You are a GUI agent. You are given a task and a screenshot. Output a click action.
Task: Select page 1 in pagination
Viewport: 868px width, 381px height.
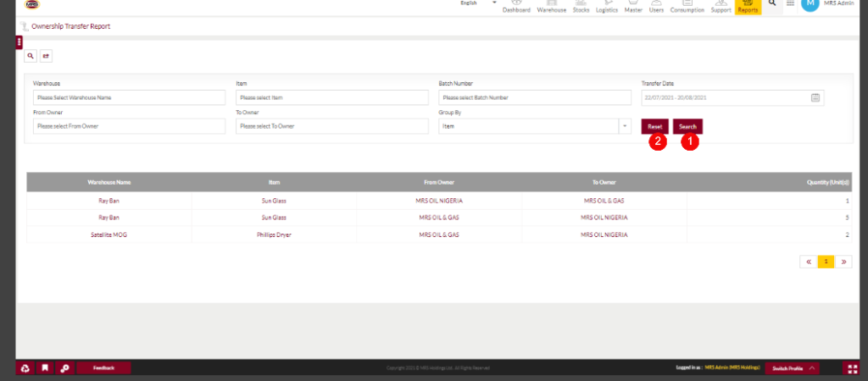826,262
